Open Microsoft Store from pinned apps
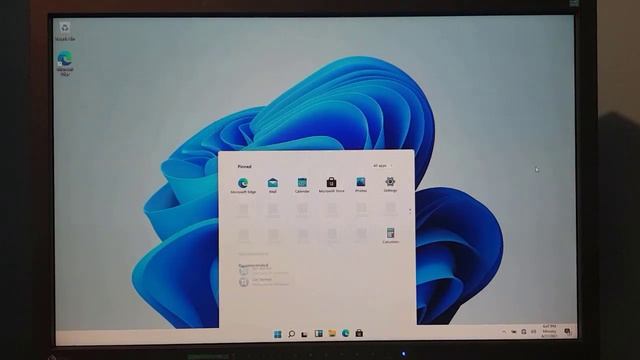 tap(331, 185)
